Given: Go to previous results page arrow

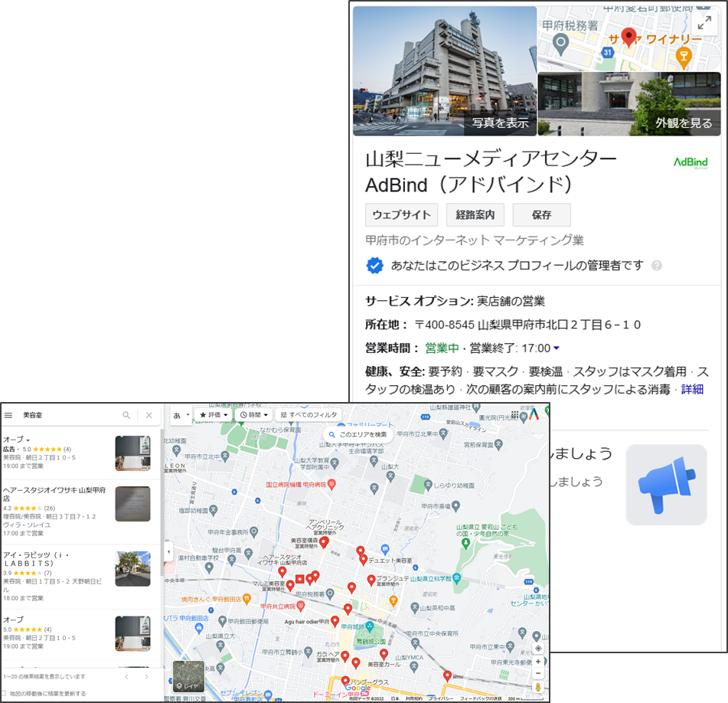Looking at the screenshot, I should point(126,676).
